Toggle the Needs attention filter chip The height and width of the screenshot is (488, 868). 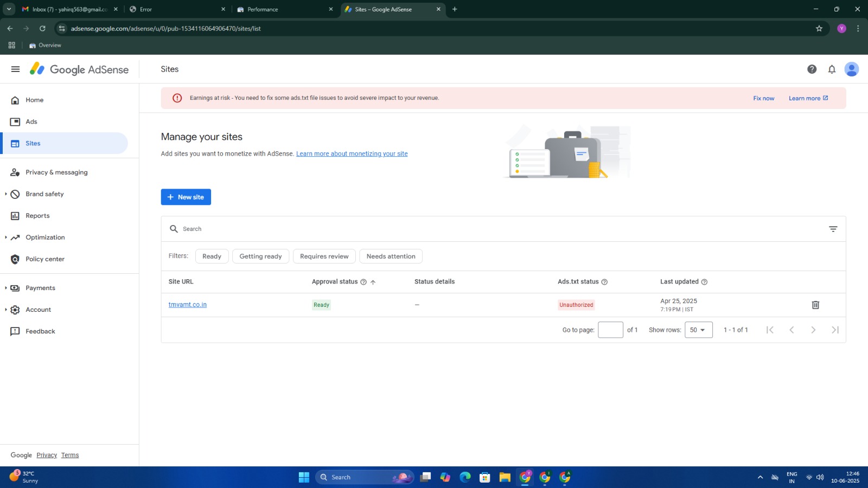tap(391, 256)
